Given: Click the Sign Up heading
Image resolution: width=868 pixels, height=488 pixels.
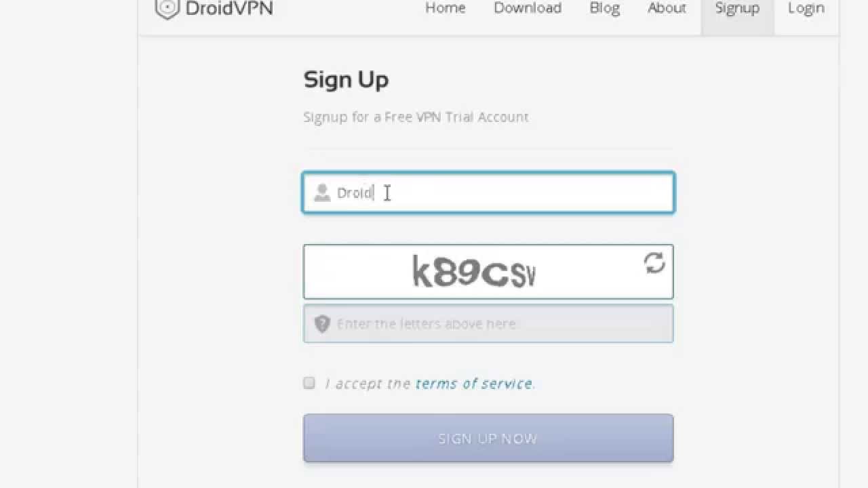Looking at the screenshot, I should tap(346, 80).
